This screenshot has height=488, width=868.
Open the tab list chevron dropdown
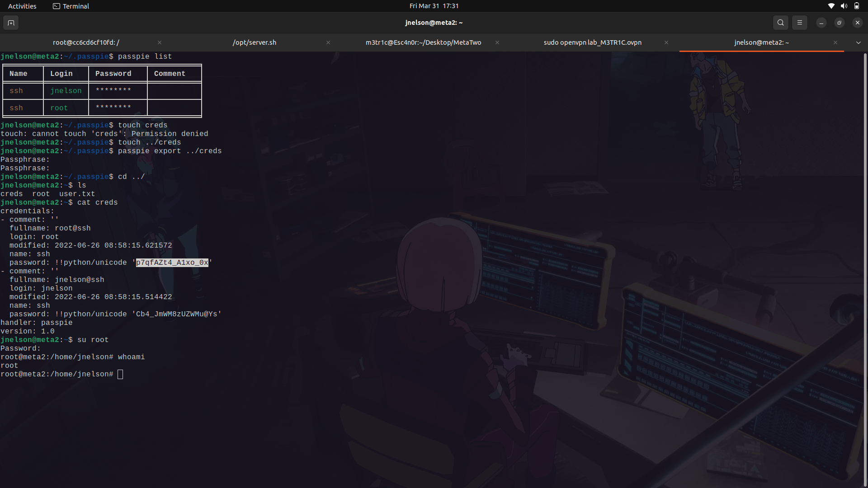pyautogui.click(x=858, y=42)
